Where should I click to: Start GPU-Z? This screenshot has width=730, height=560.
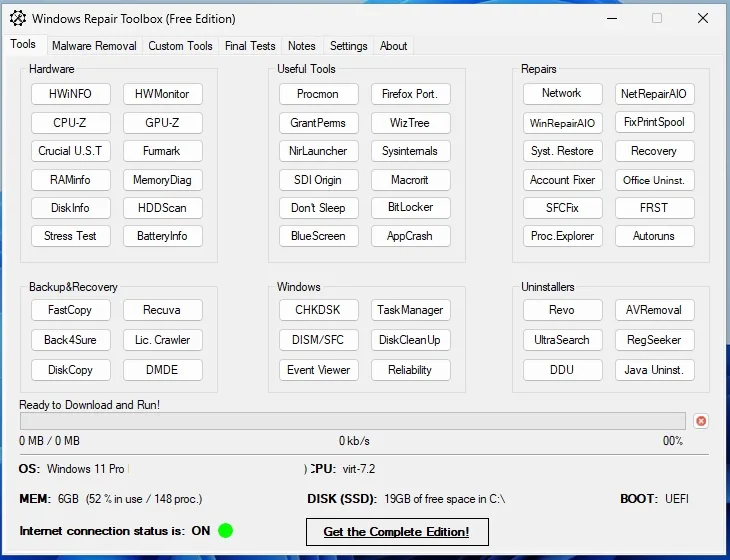click(x=163, y=123)
